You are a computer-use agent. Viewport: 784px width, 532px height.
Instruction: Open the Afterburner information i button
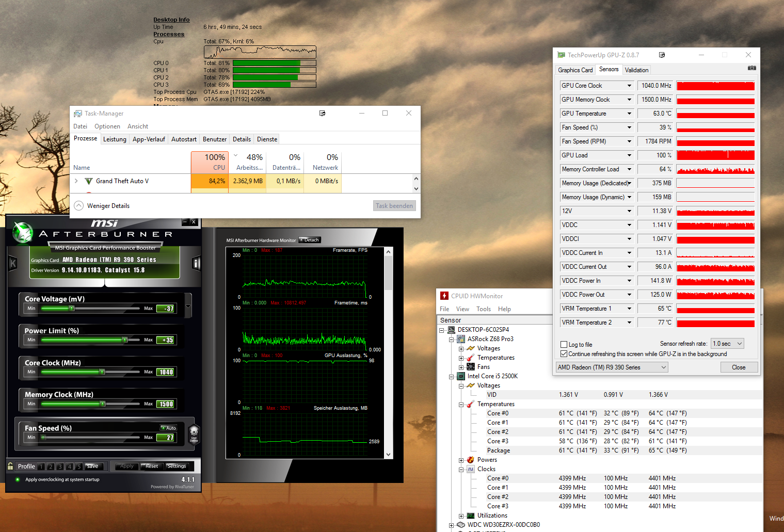pyautogui.click(x=196, y=264)
